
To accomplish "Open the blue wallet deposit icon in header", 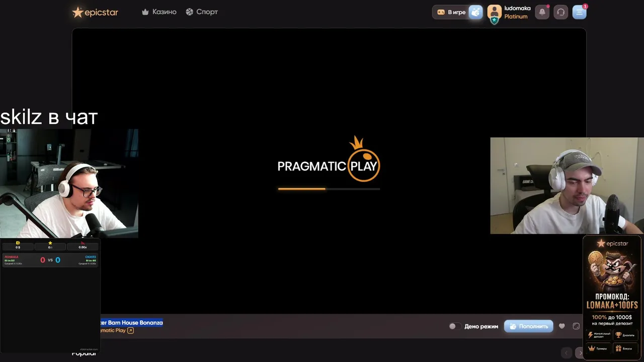I will click(475, 12).
